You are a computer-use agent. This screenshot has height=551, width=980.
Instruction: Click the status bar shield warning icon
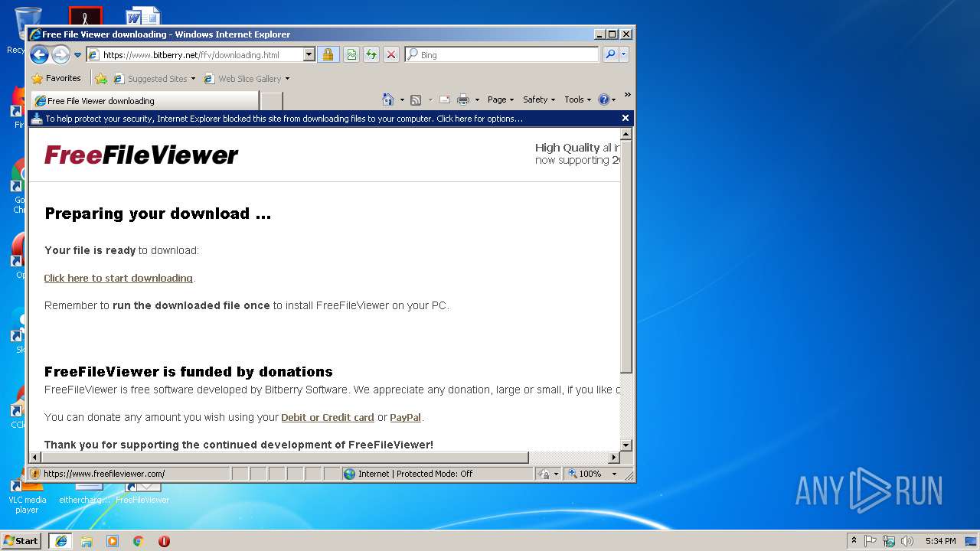[35, 474]
